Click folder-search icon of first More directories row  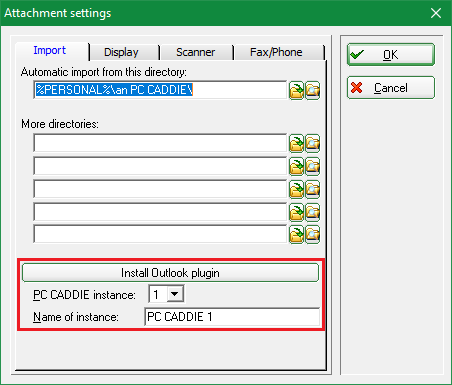tap(312, 143)
